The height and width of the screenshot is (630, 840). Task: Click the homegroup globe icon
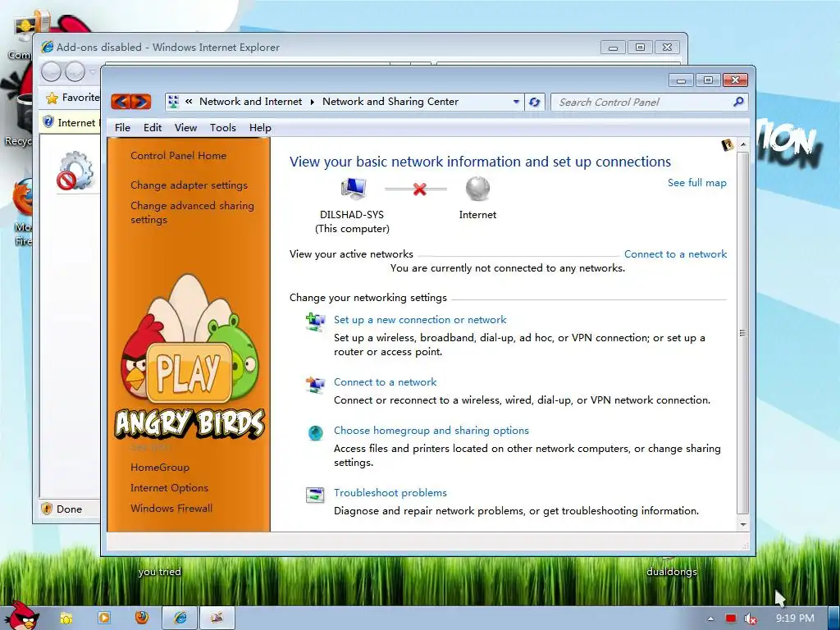(x=315, y=433)
